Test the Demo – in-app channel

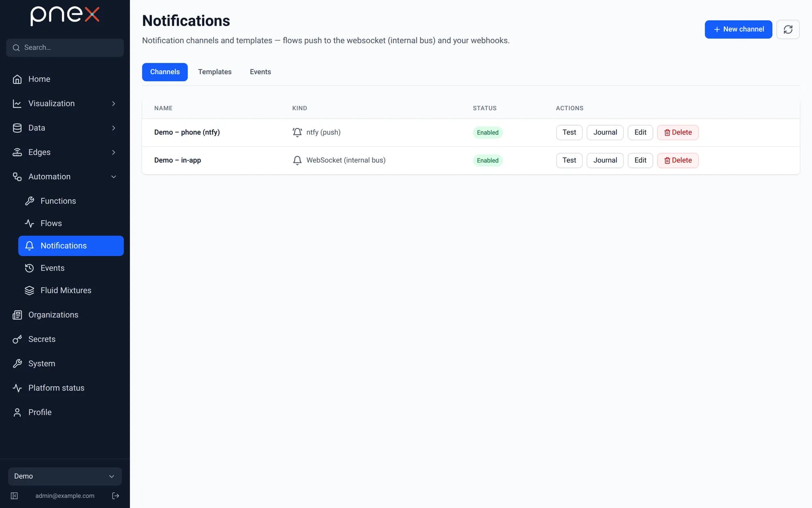click(569, 160)
